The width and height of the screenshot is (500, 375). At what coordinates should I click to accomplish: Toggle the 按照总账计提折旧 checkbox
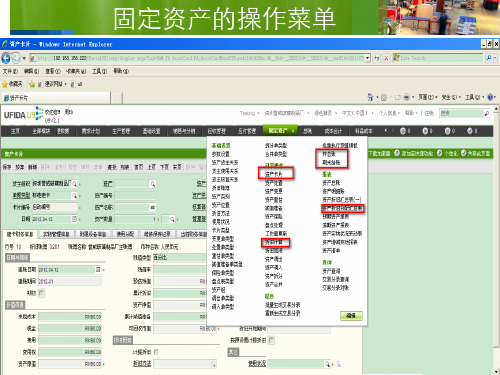tap(271, 340)
